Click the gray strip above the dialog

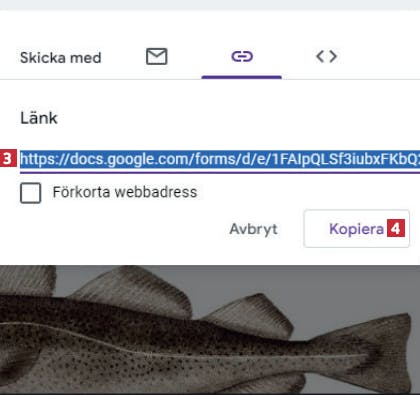coord(210,5)
